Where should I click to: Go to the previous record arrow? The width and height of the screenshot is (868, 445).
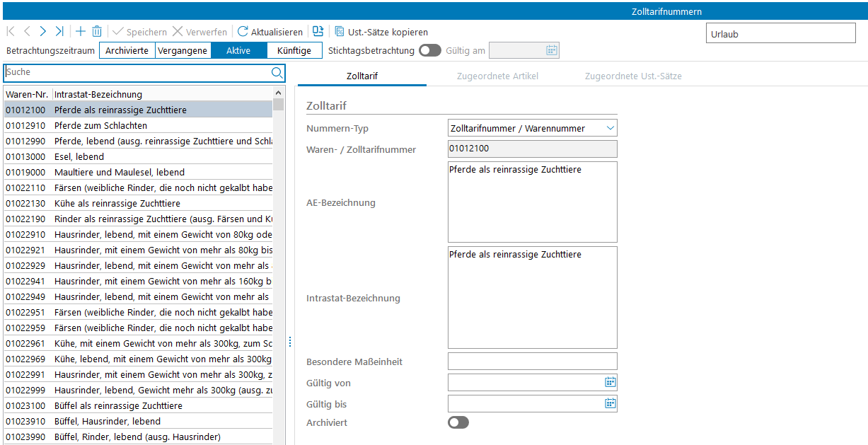click(27, 32)
